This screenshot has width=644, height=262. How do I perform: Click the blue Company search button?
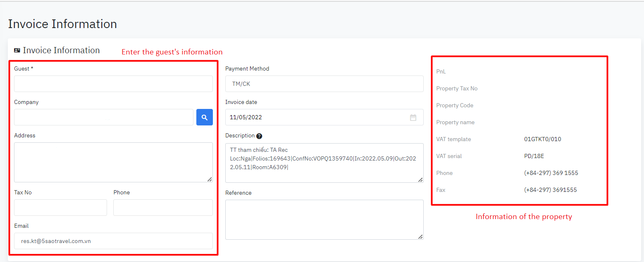tap(204, 117)
